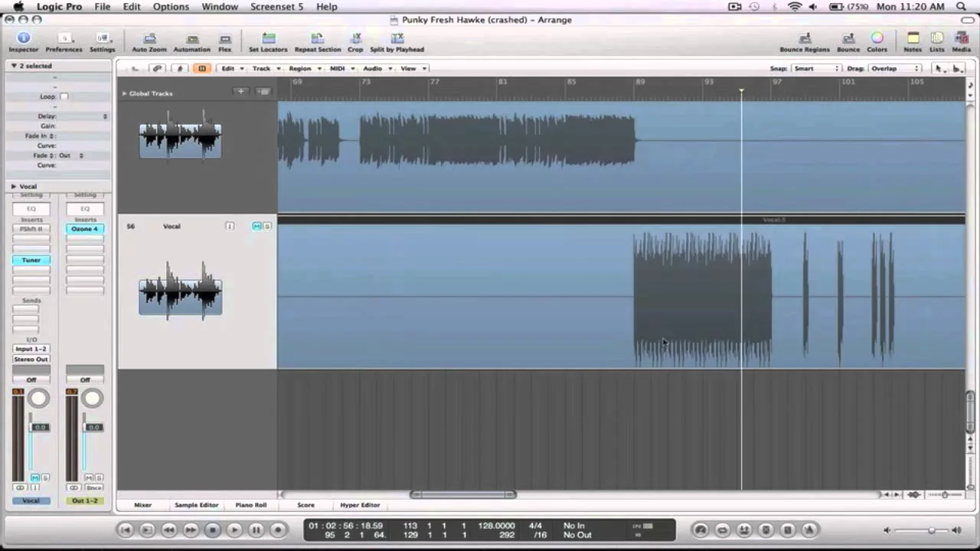Open Spotlight search in menu bar
The image size is (980, 551).
click(962, 7)
